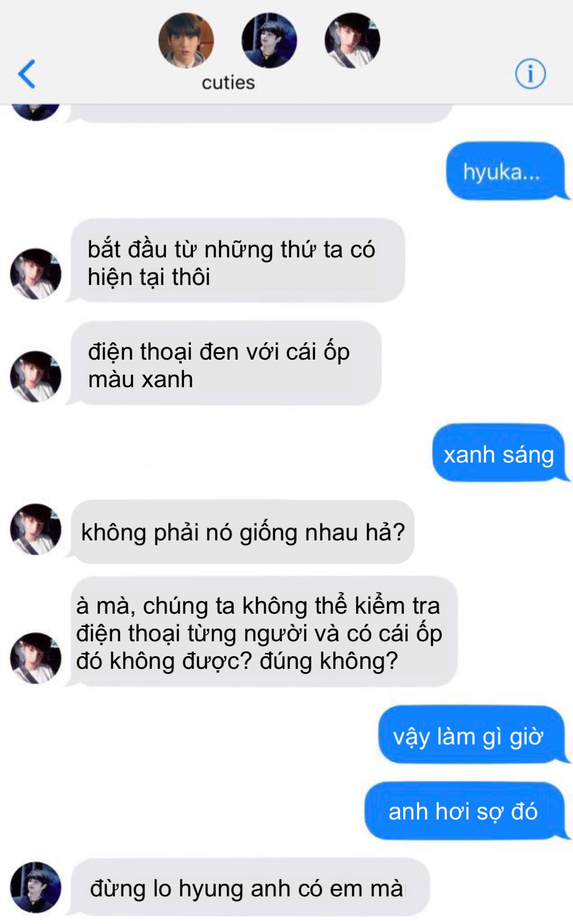Open the info details icon
This screenshot has width=573, height=924.
[530, 74]
